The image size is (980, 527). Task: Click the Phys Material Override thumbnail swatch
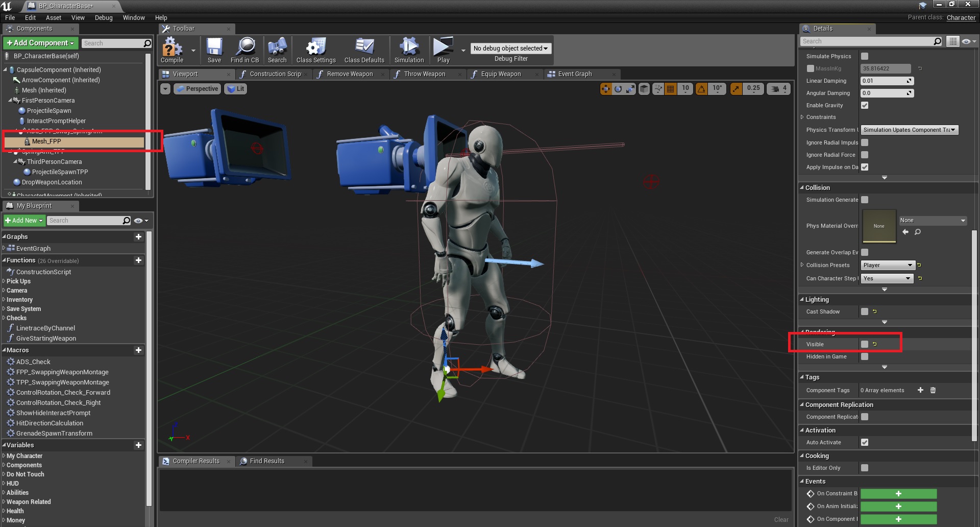879,226
